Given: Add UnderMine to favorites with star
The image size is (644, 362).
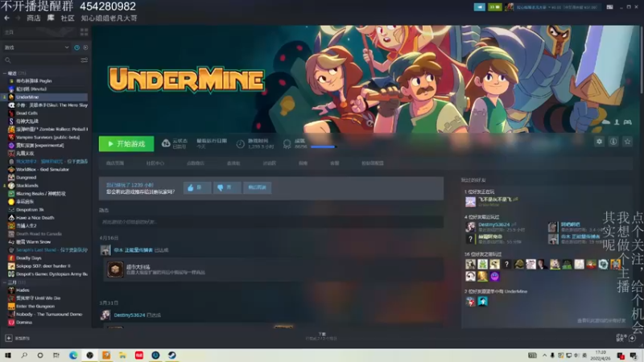Looking at the screenshot, I should [627, 142].
